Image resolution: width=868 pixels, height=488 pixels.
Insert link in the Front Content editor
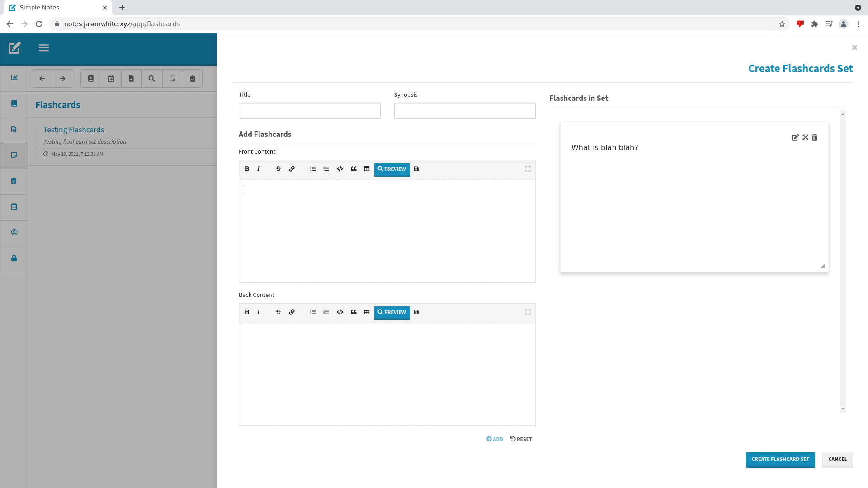pyautogui.click(x=292, y=169)
